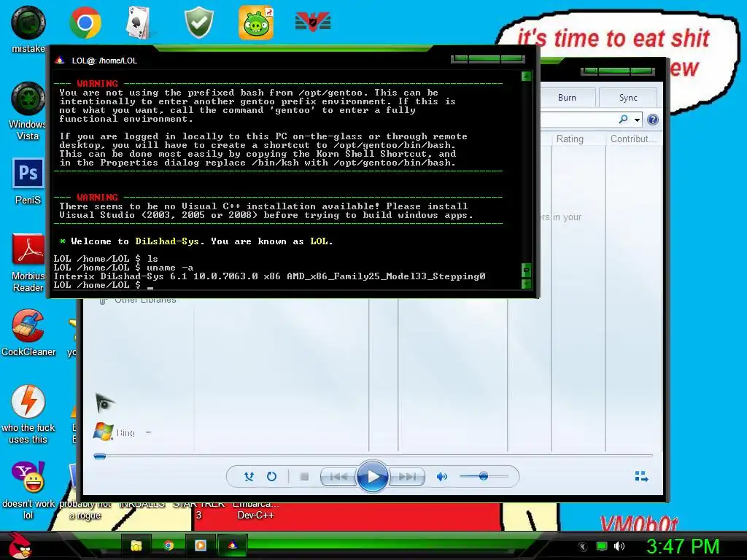Switch to the Sync tab in Media Player
The height and width of the screenshot is (560, 747).
tap(628, 98)
